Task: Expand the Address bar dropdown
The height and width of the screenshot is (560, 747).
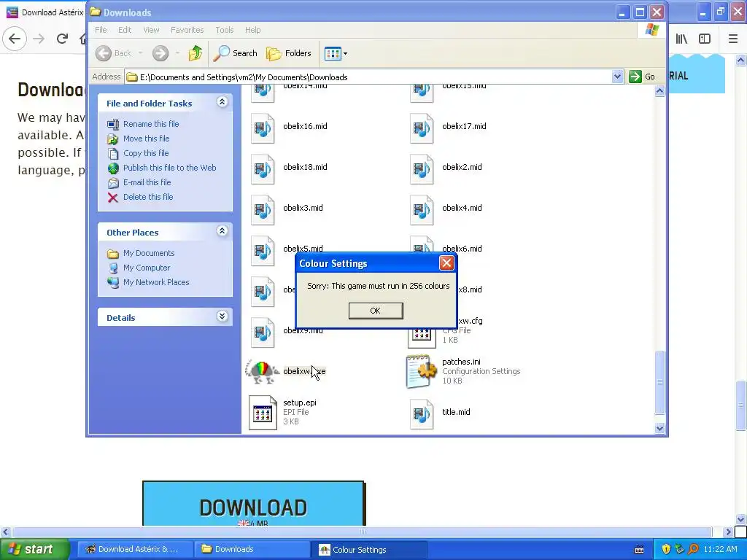Action: [617, 77]
